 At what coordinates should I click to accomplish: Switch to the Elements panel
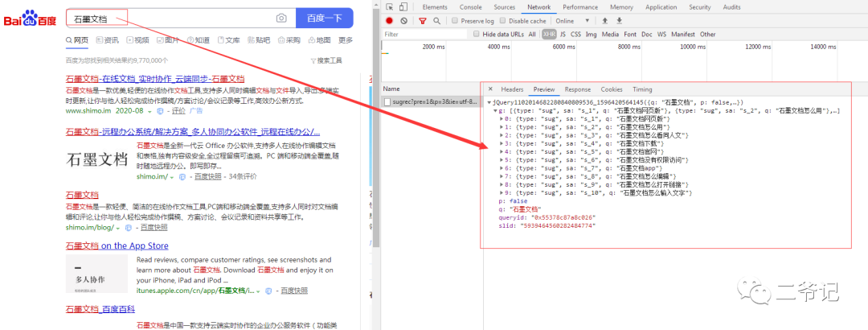[435, 7]
